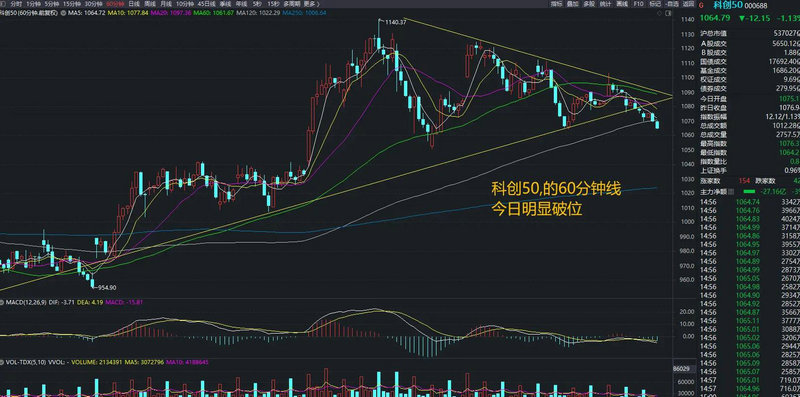Click the 返回 back button
The image size is (800, 397).
point(688,4)
